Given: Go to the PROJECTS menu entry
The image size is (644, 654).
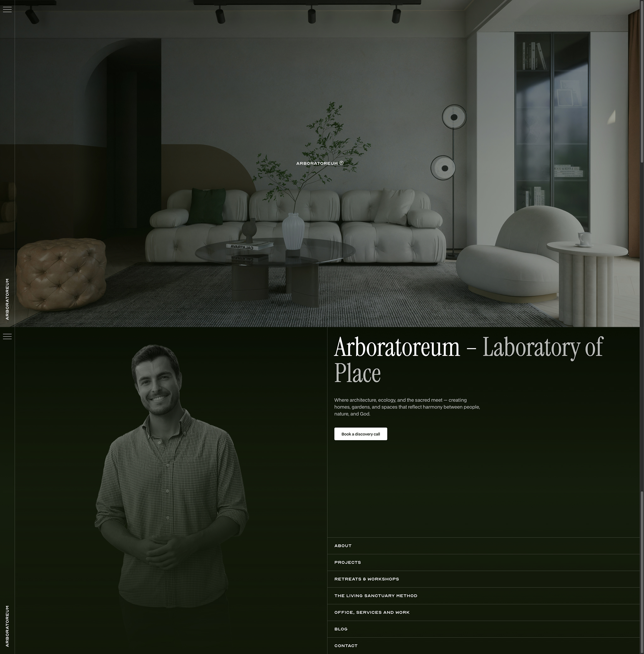Looking at the screenshot, I should (x=347, y=563).
